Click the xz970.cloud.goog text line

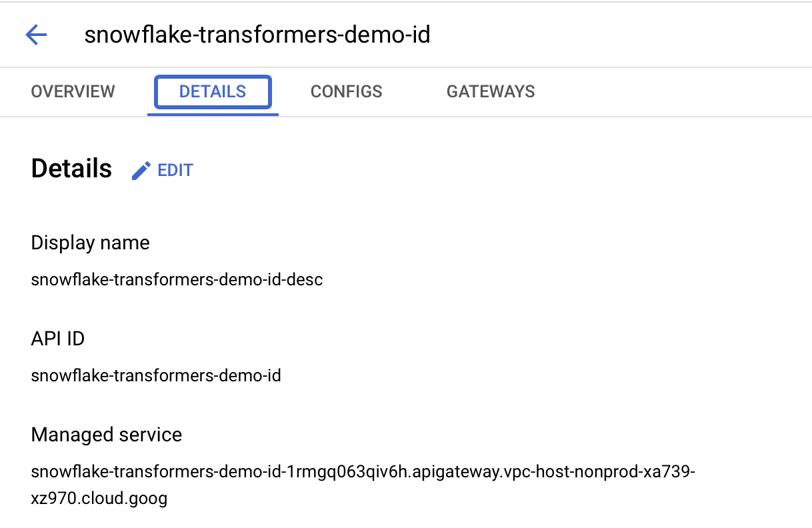pos(99,497)
